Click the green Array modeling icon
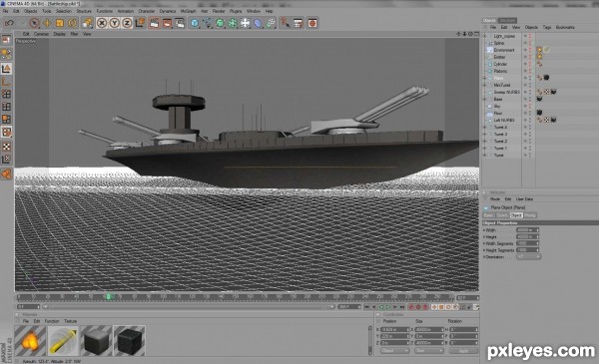The image size is (599, 364). [x=233, y=23]
